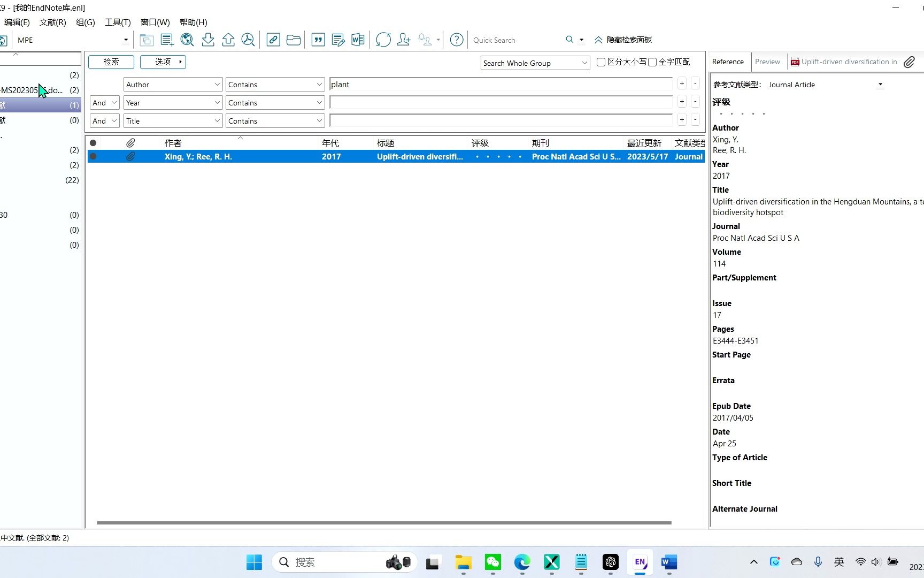Click the Sync Library circular arrows icon
Screen dimensions: 924x578
point(383,40)
